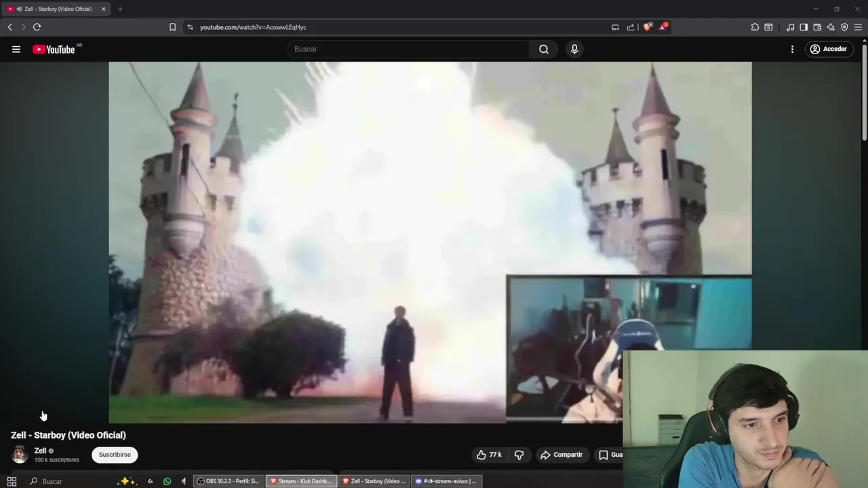Click the main video player
868x488 pixels.
430,242
